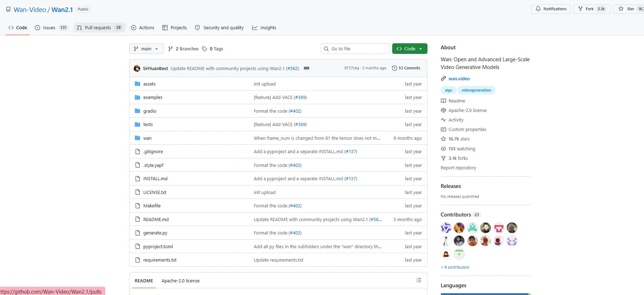The image size is (644, 295).
Task: Open the Update requirements.txt commit message
Action: (279, 260)
